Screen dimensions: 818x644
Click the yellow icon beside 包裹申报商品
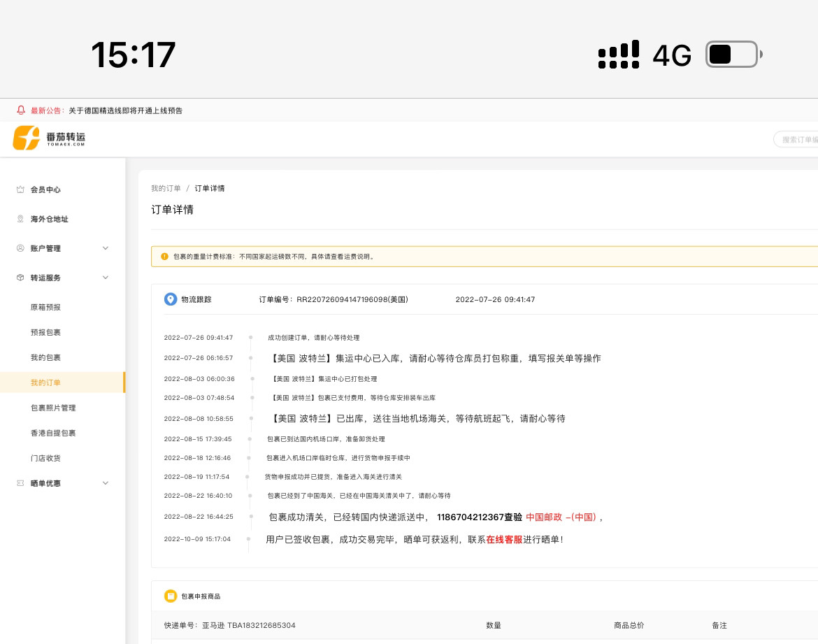[x=171, y=596]
